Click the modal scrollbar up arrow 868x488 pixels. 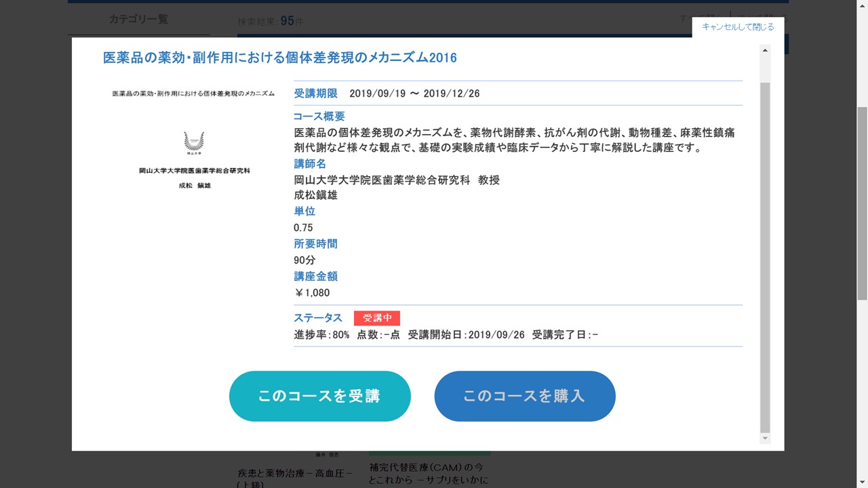[766, 51]
